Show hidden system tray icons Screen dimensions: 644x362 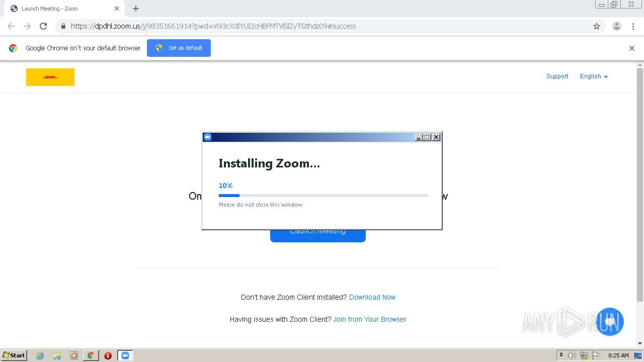561,355
